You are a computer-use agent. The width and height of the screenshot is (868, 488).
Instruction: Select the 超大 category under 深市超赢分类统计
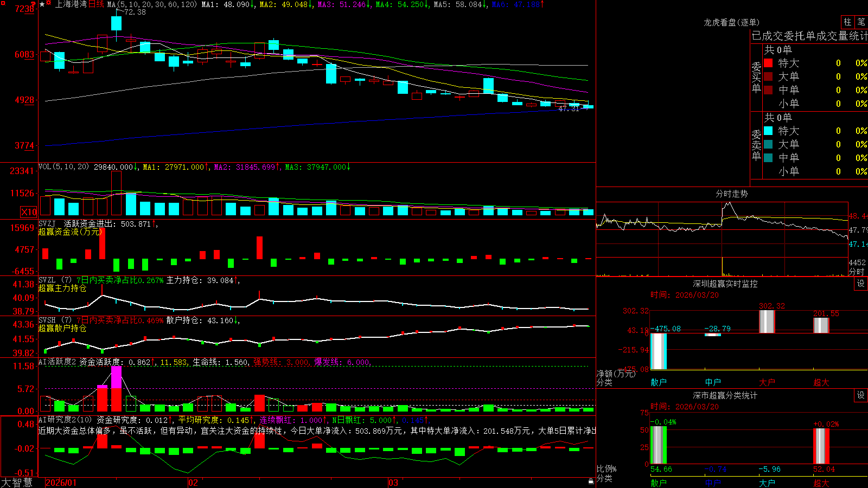point(821,483)
